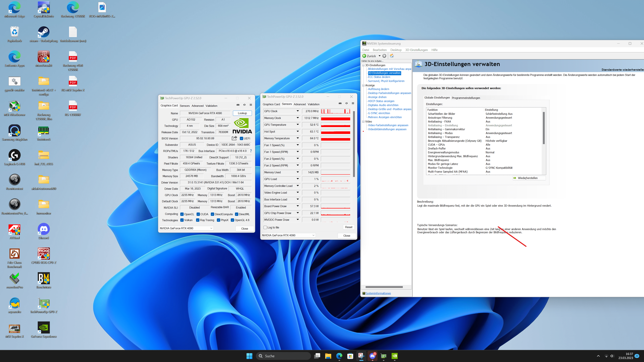This screenshot has height=362, width=644.
Task: Toggle the CUDA checkbox
Action: tap(198, 214)
